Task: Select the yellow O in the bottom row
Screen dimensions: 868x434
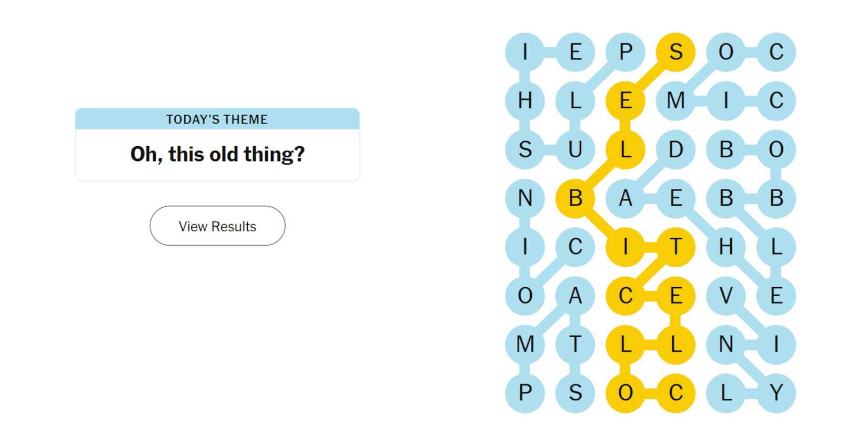Action: pyautogui.click(x=626, y=393)
